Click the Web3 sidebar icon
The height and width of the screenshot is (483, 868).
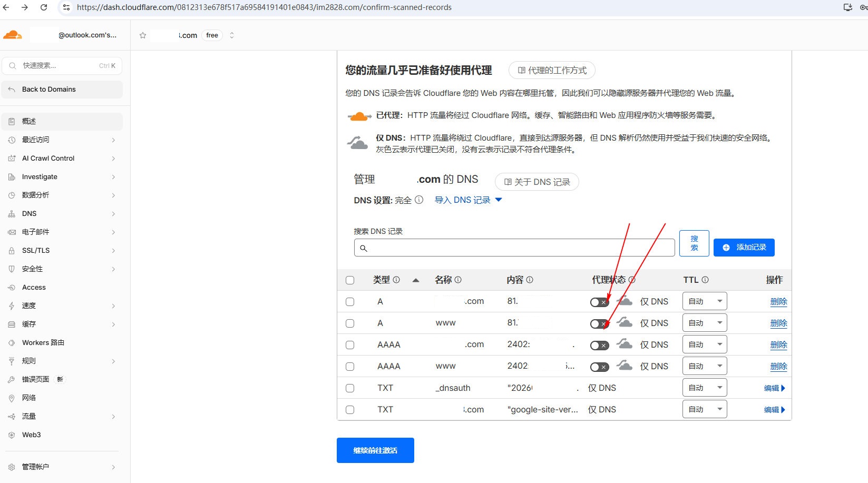click(12, 435)
